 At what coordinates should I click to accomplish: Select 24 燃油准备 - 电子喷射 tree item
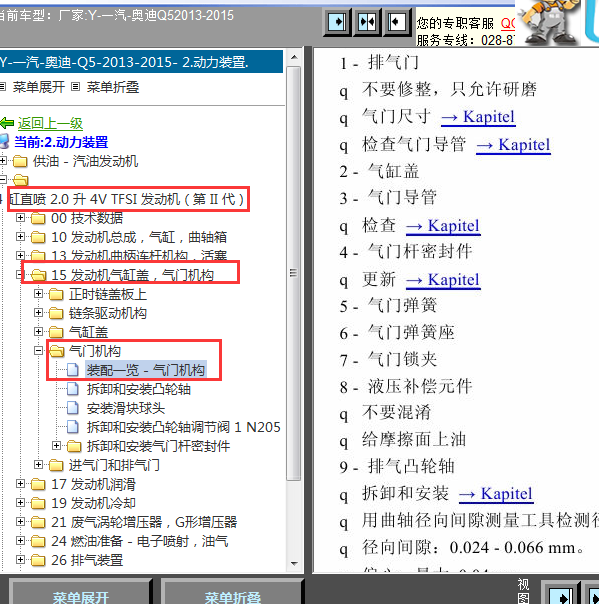[x=139, y=541]
